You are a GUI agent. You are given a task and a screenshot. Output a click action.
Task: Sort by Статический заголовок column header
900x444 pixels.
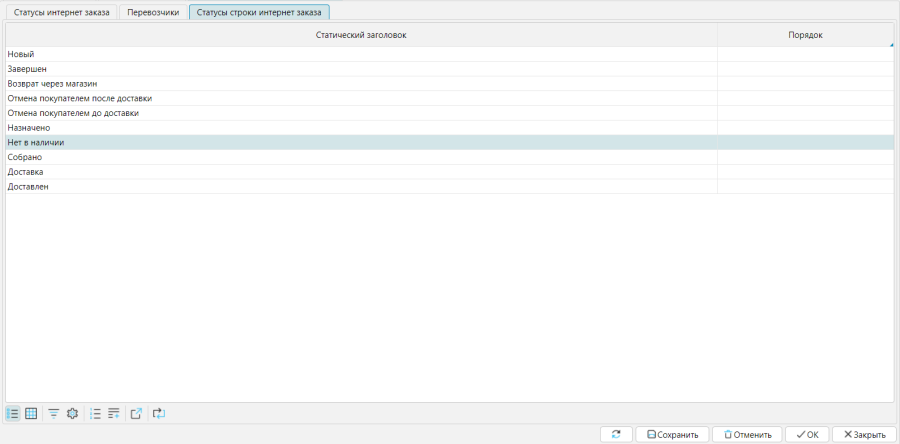click(361, 35)
